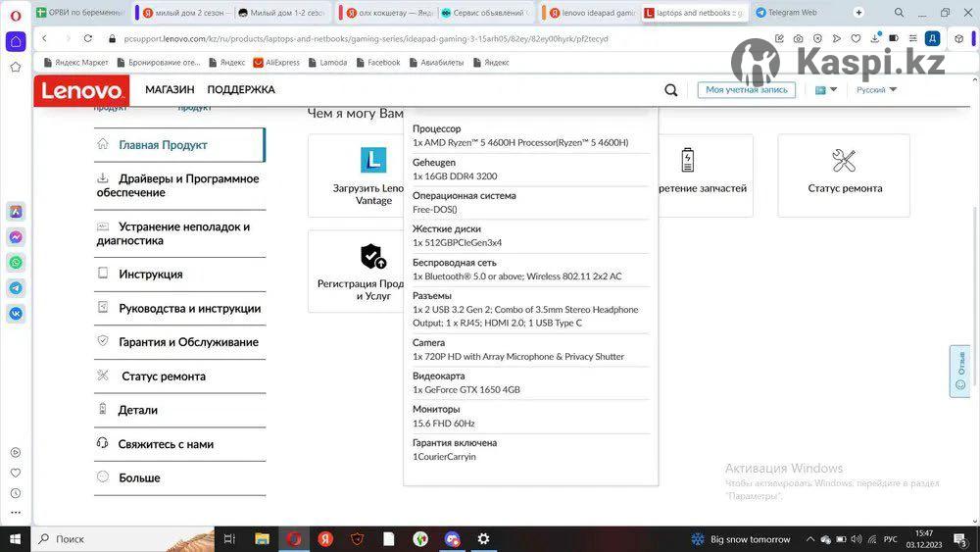Switch to lenovo ideapad gaming tab
This screenshot has height=552, width=980.
click(592, 13)
